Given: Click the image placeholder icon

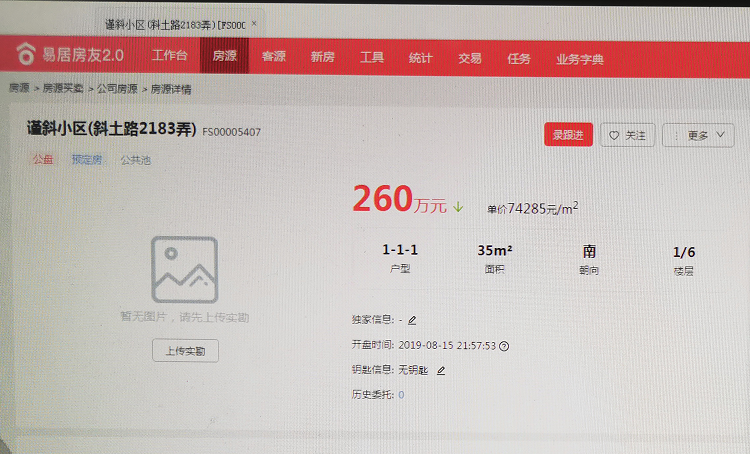Looking at the screenshot, I should [184, 270].
